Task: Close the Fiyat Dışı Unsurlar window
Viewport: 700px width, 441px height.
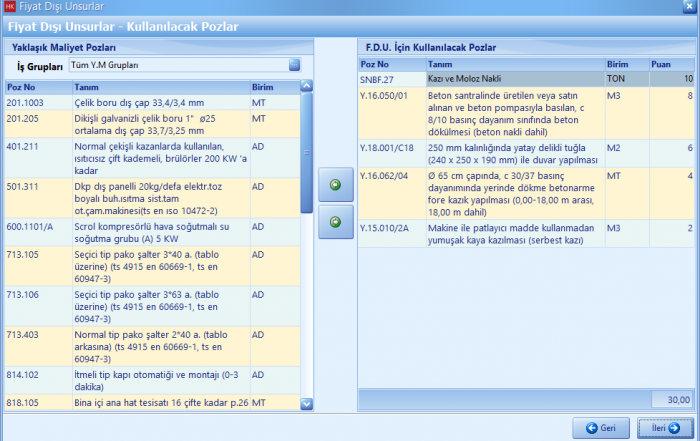Action: tap(682, 6)
